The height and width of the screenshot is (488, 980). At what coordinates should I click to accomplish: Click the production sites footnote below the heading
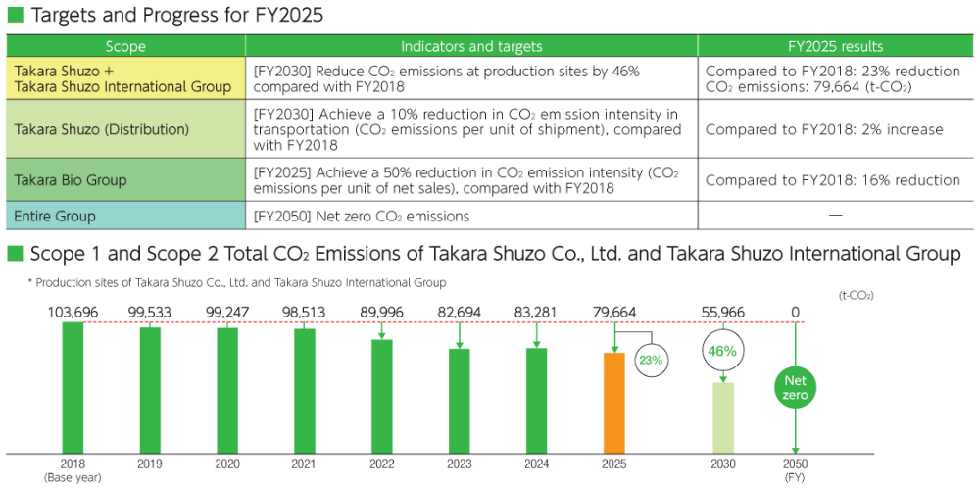[x=237, y=283]
